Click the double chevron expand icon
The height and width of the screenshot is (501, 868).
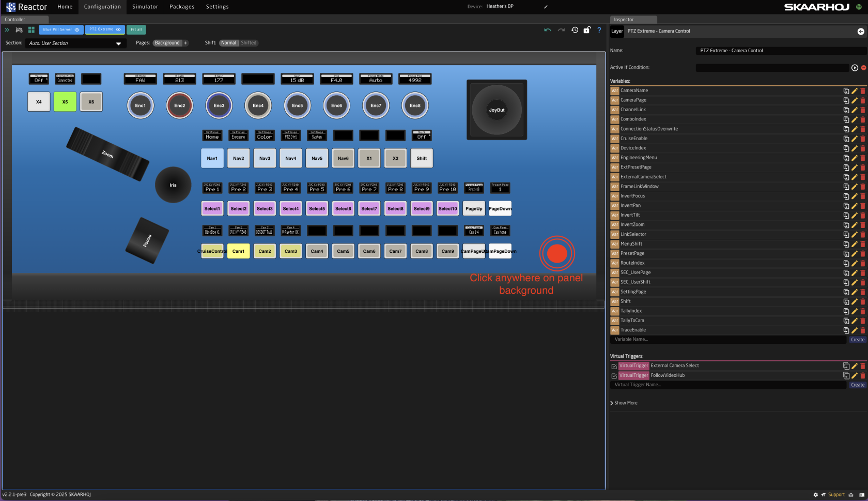click(7, 30)
